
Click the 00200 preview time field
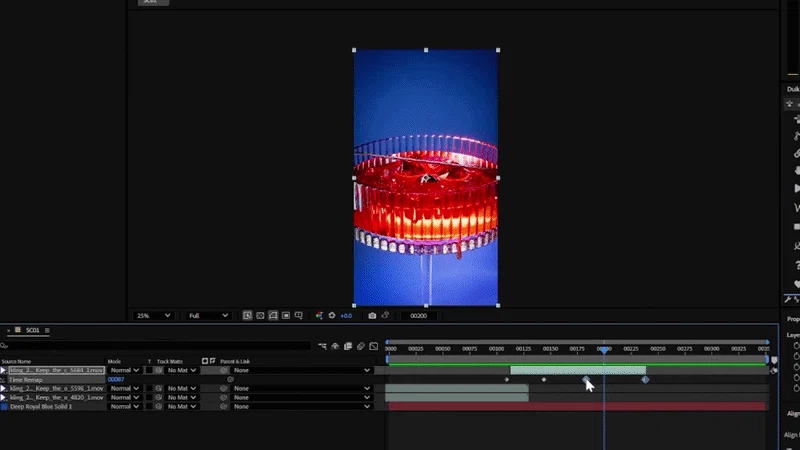(418, 315)
